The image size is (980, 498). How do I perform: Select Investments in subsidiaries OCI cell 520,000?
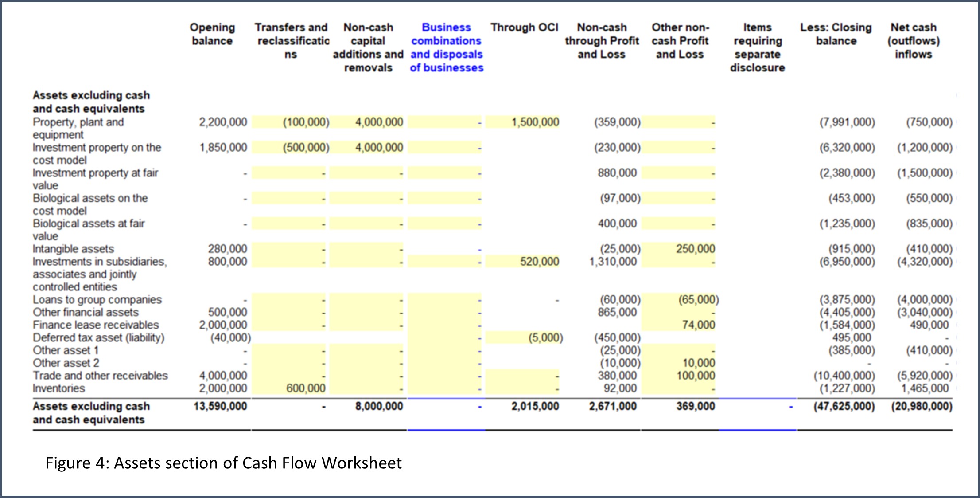point(539,262)
